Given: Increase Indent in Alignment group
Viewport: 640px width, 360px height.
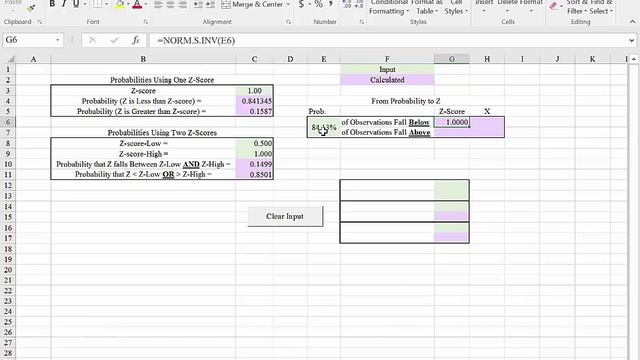Looking at the screenshot, I should [x=210, y=4].
